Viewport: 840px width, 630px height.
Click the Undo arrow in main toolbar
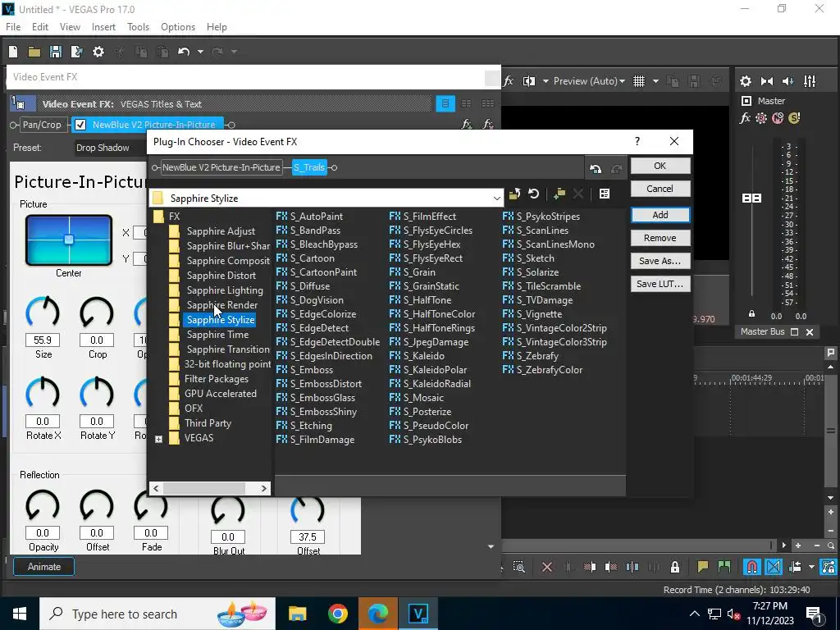pos(184,52)
